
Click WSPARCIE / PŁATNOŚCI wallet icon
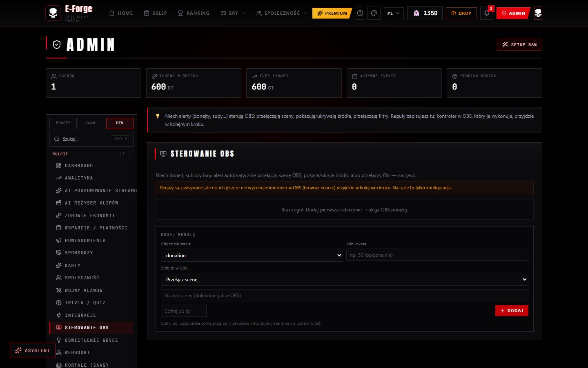click(59, 228)
